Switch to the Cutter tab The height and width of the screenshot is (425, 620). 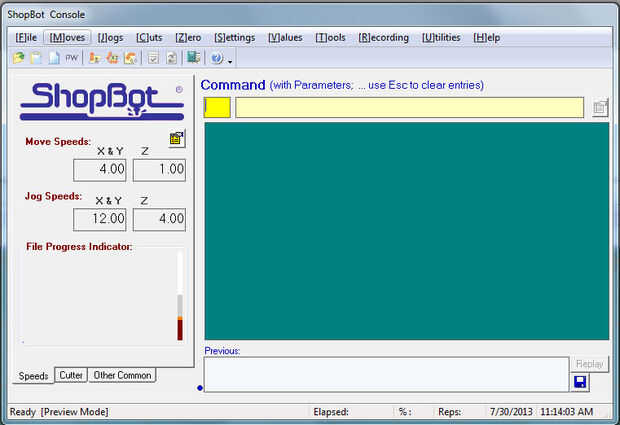coord(71,375)
